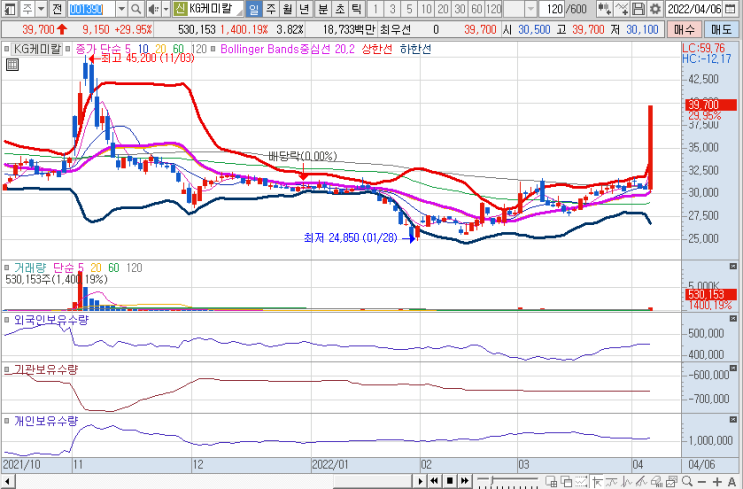Open the data table grid icon on chart
Screen dimensions: 743x489
point(12,65)
